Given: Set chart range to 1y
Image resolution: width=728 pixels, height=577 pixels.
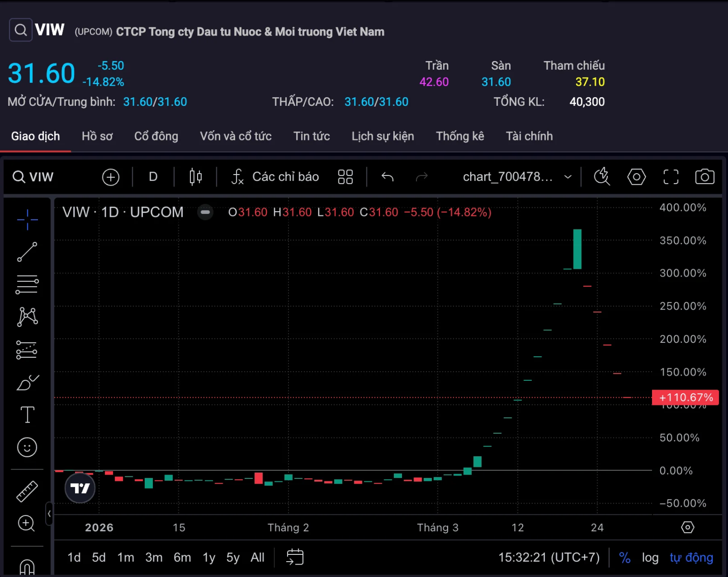Looking at the screenshot, I should point(209,557).
